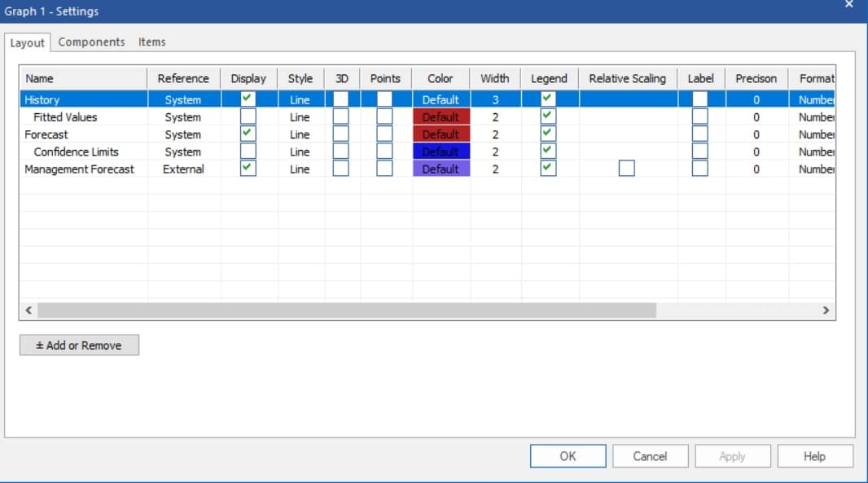Enable 3D for the History row
The image size is (868, 483).
[x=341, y=99]
